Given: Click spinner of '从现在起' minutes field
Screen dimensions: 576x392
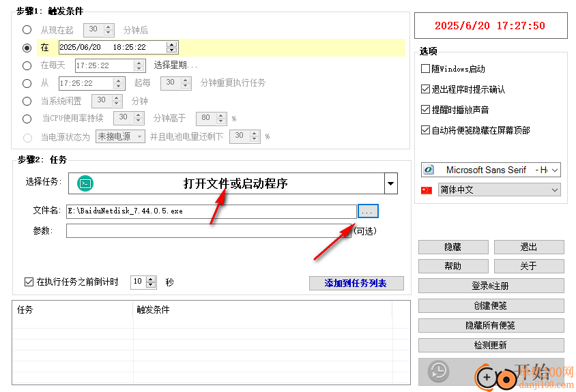Looking at the screenshot, I should (108, 30).
